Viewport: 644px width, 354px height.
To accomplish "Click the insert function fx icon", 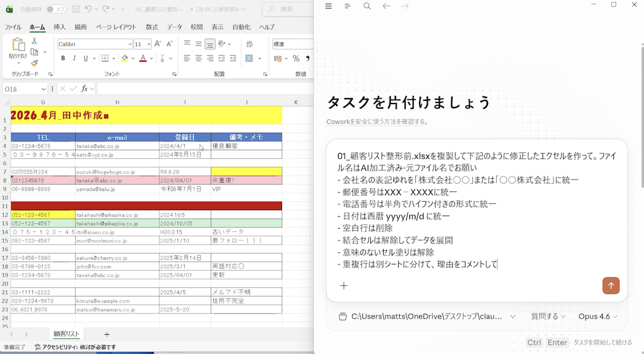I will pos(84,88).
